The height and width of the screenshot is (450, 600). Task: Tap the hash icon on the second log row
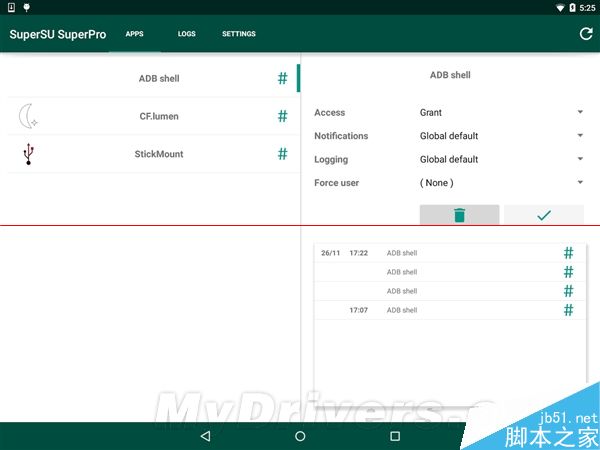(569, 272)
